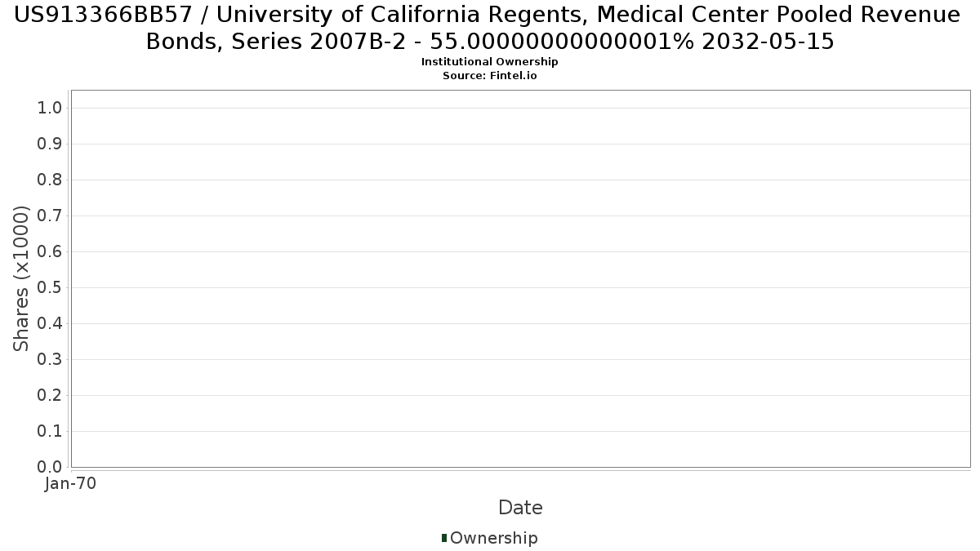
Task: Click the 0.4 y-axis tick label
Action: [x=51, y=324]
